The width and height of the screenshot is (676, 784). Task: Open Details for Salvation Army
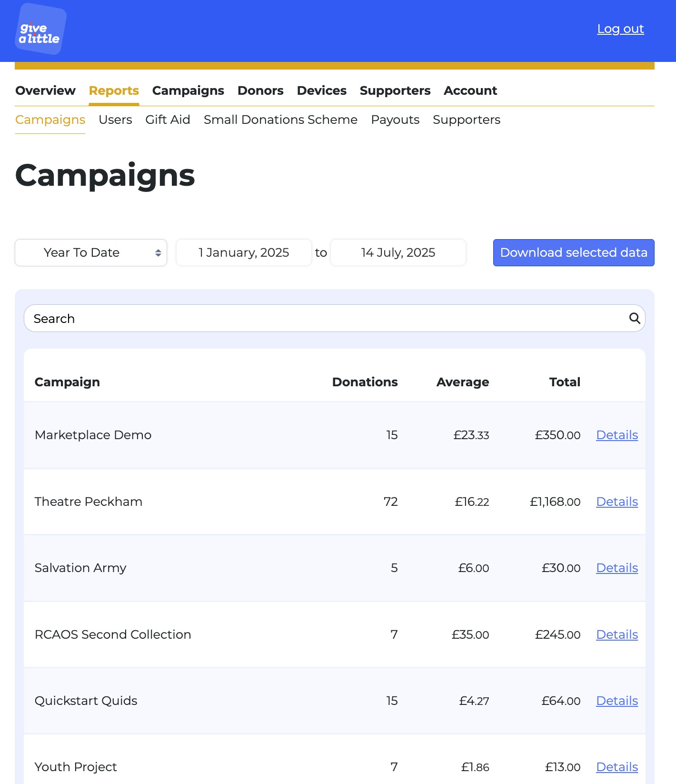(x=617, y=568)
